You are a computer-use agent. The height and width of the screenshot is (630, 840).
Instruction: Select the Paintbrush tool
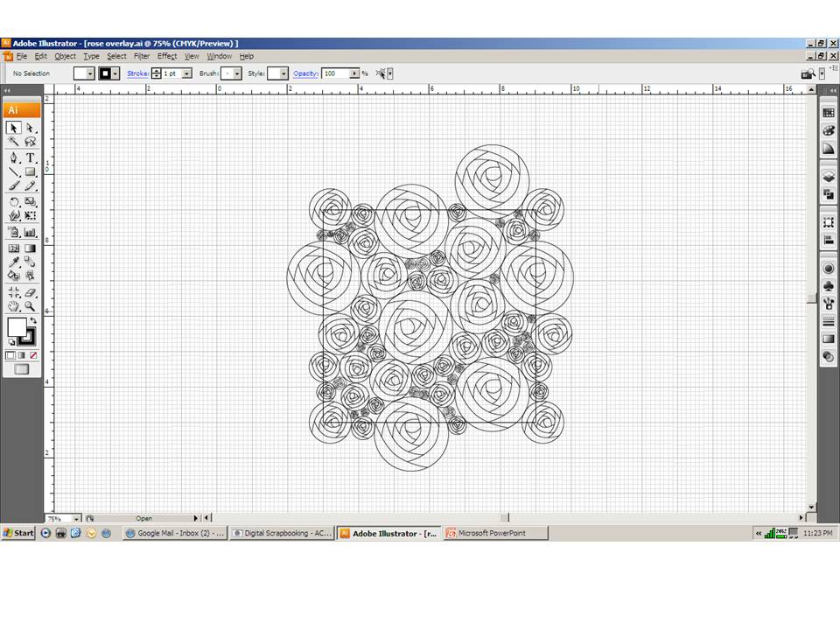click(12, 186)
